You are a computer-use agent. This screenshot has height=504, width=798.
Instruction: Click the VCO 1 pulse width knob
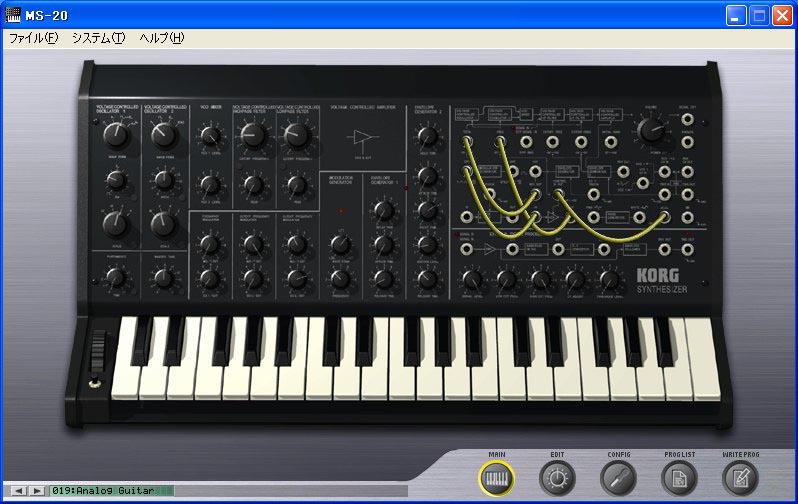(116, 180)
